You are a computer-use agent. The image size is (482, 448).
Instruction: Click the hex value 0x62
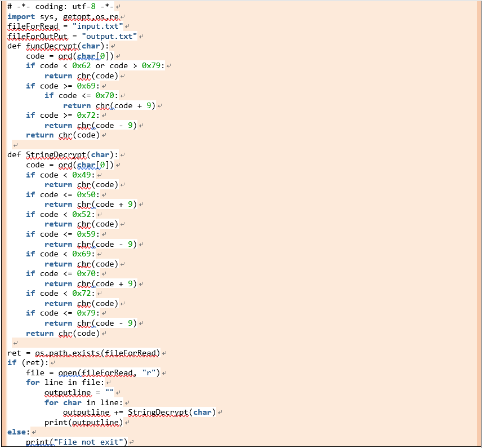(81, 66)
